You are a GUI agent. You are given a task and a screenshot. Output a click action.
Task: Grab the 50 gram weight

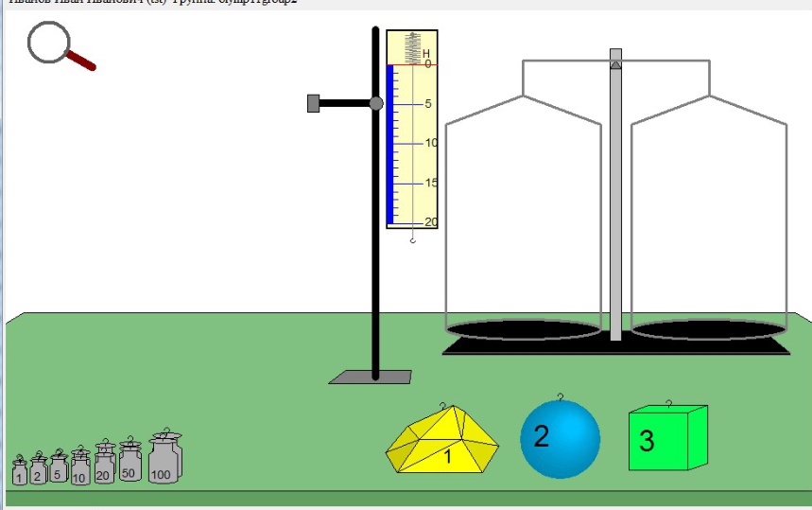click(x=130, y=459)
